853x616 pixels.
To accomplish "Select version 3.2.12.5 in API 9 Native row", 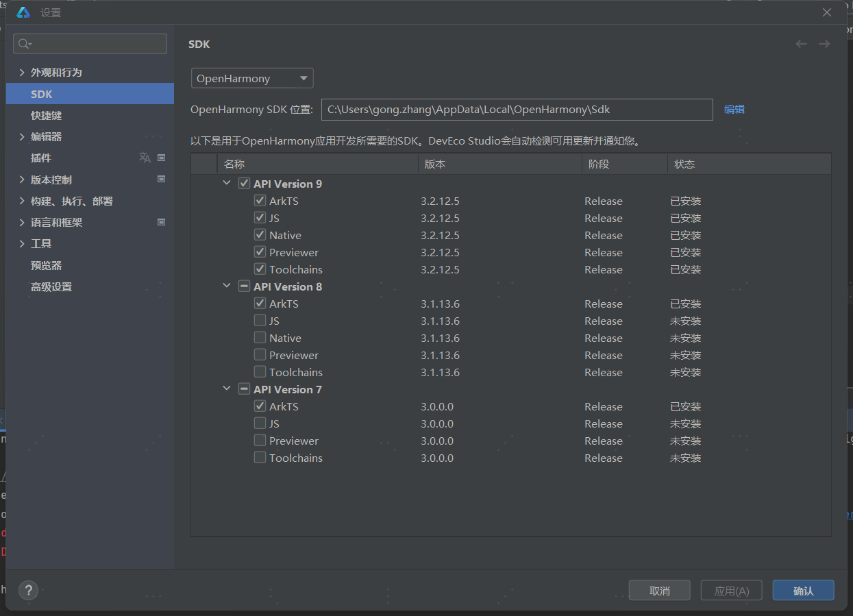I will tap(440, 235).
